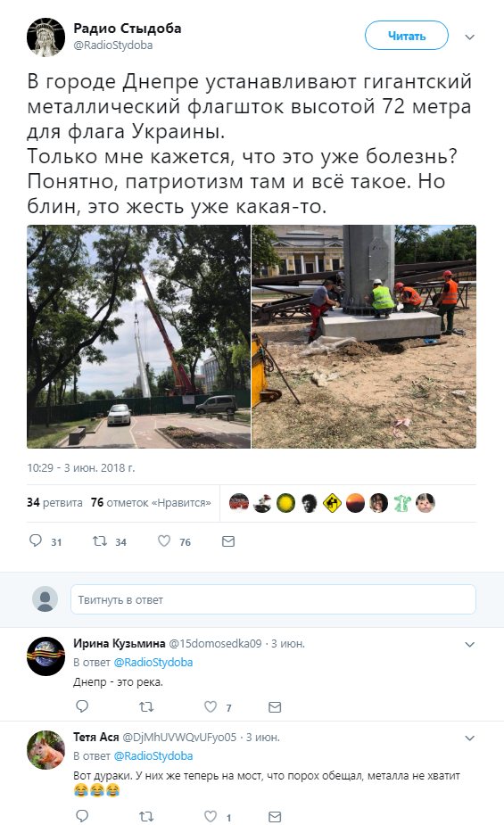
Task: Open Радио Стыдоба's profile avatar
Action: 45,37
